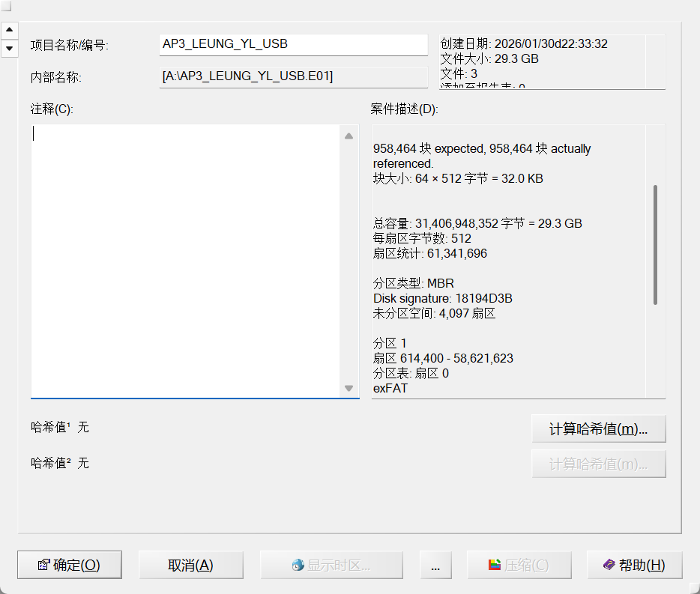Click the colorful compress icon on 压缩
This screenshot has width=700, height=594.
494,565
